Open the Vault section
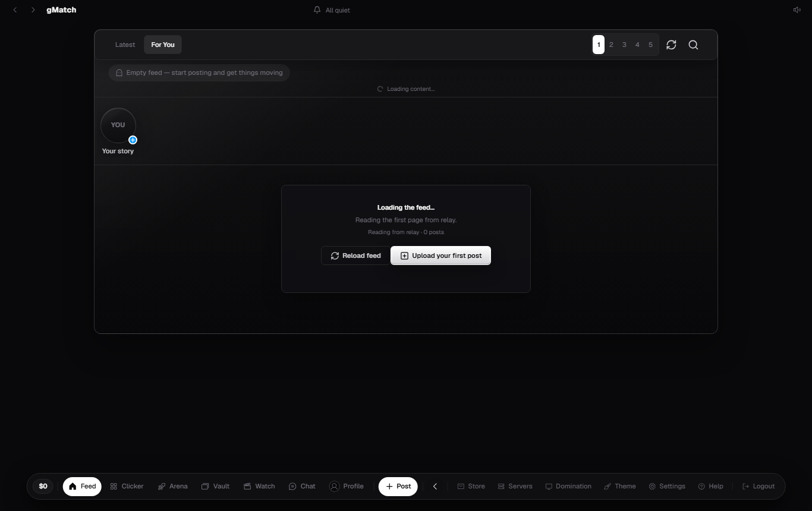Viewport: 812px width, 511px height. [x=215, y=486]
